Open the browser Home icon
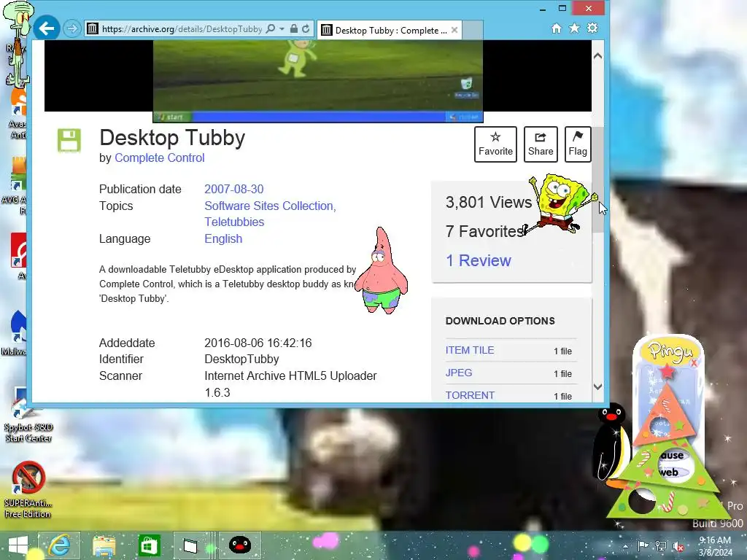This screenshot has width=747, height=560. click(556, 28)
